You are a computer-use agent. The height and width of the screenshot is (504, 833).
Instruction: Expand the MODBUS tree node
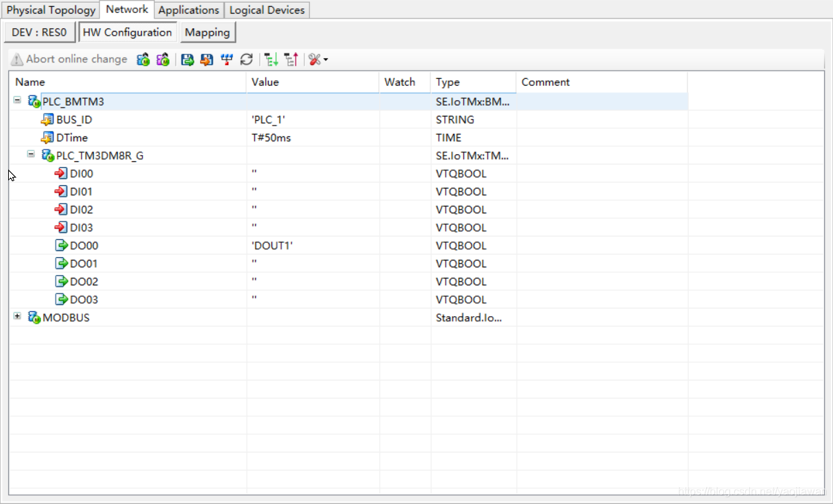click(x=17, y=317)
